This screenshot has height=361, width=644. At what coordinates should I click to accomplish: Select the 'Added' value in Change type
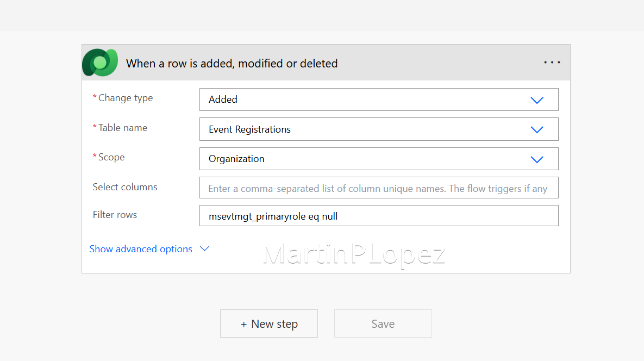click(223, 99)
